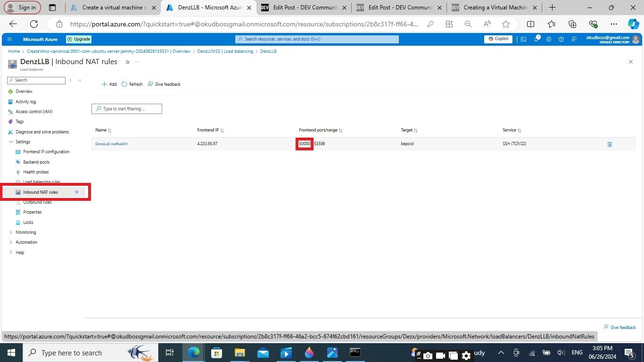Viewport: 644px width, 362px height.
Task: Click Give feedback in the command bar
Action: click(x=164, y=84)
